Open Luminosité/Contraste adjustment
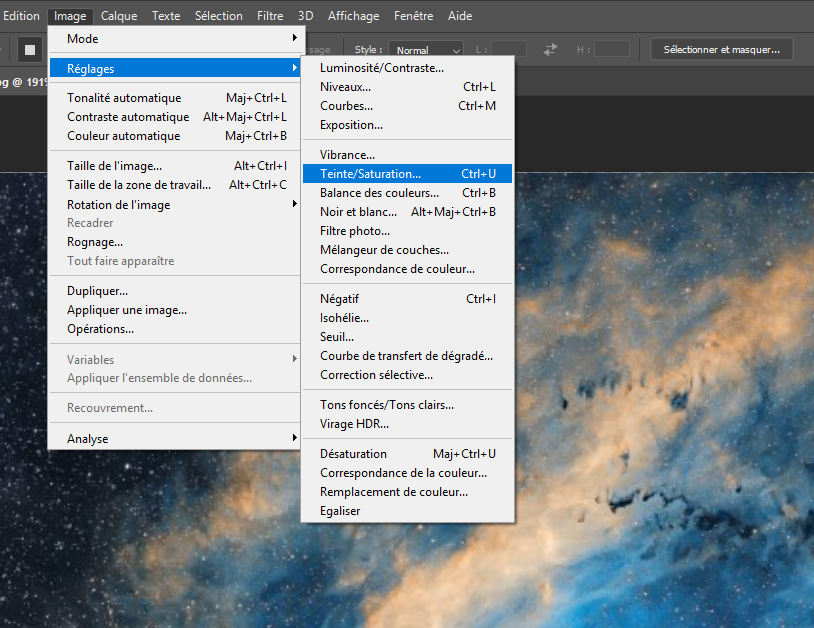This screenshot has height=628, width=814. [408, 68]
